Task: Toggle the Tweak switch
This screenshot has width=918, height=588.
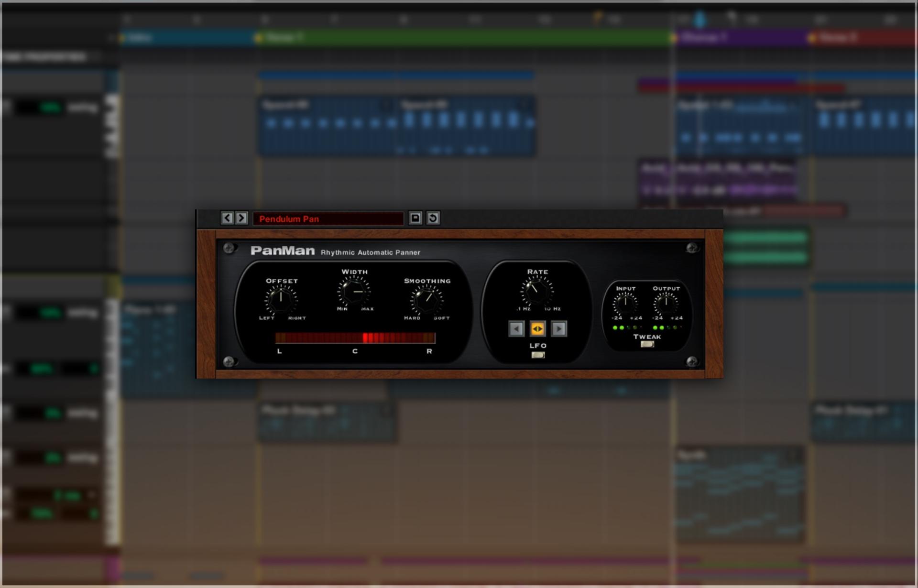Action: (647, 344)
